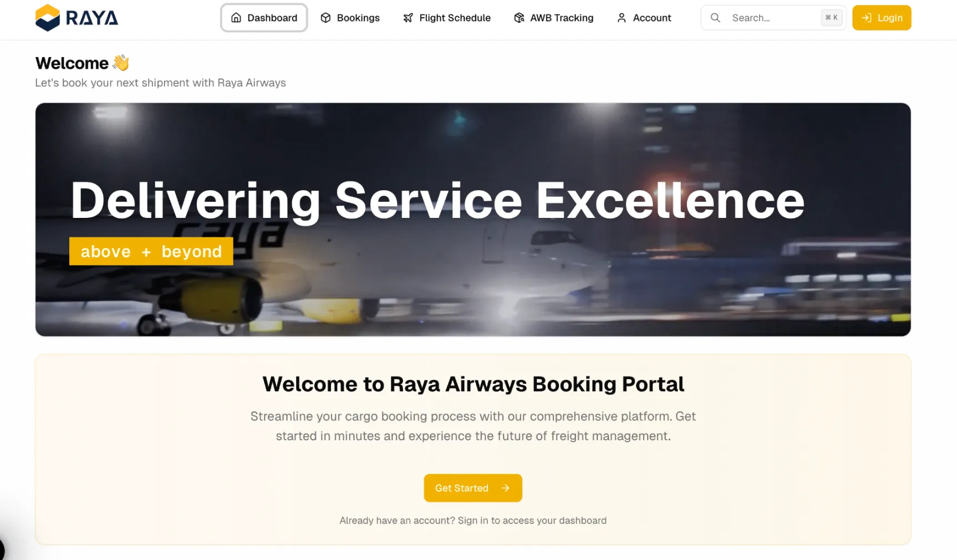Viewport: 957px width, 560px height.
Task: Click the Get Started button
Action: click(473, 488)
